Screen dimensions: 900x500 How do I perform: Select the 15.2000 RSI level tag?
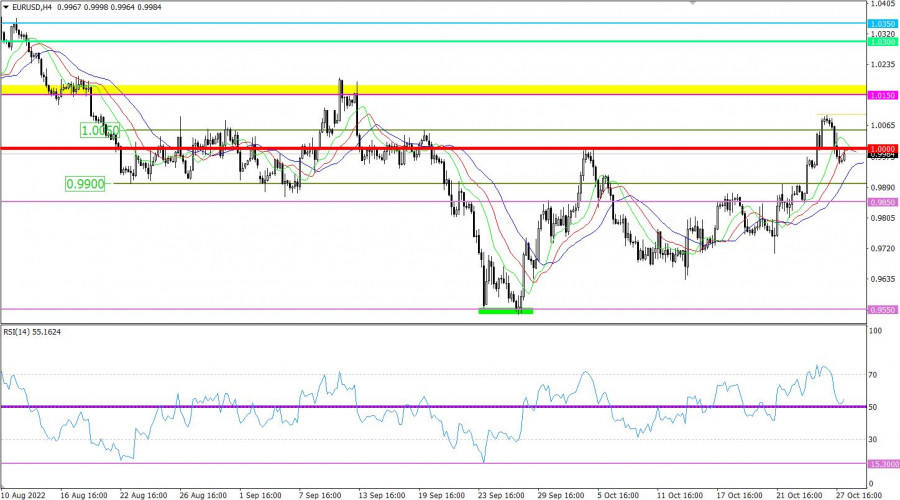882,464
